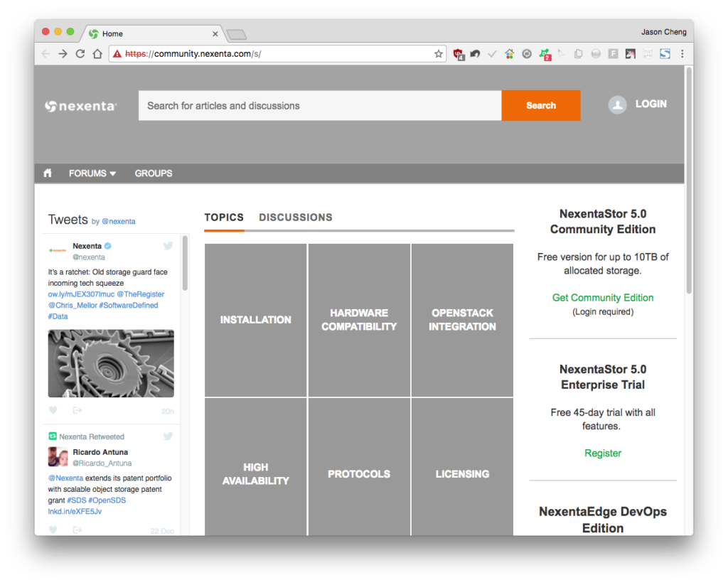The height and width of the screenshot is (585, 728).
Task: Click the insecure HTTPS warning triangle
Action: coord(117,54)
